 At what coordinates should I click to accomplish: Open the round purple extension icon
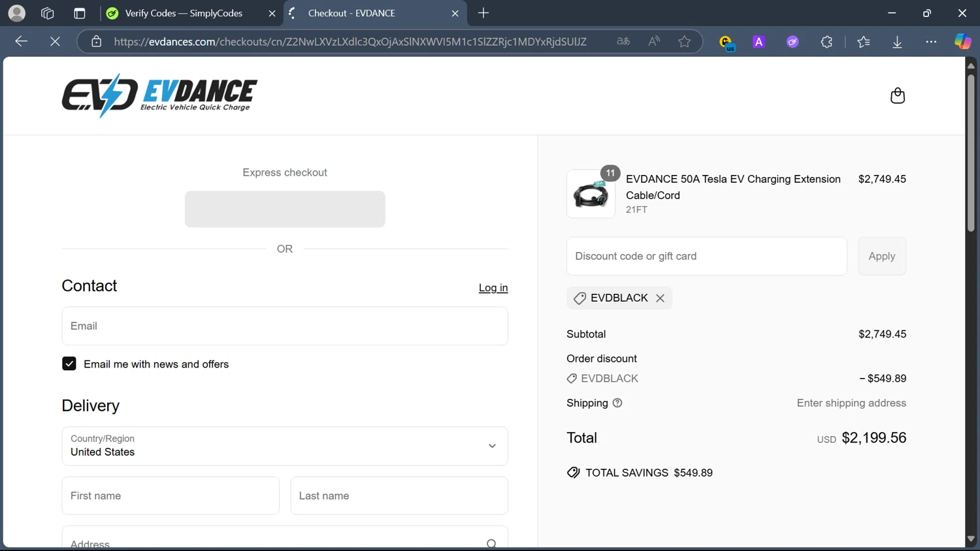click(793, 42)
